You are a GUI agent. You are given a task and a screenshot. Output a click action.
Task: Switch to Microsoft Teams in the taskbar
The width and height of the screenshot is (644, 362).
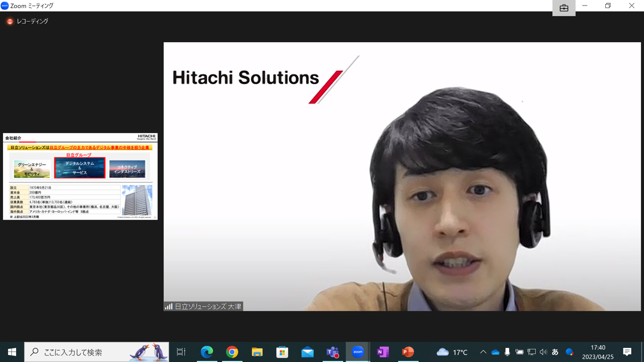333,352
